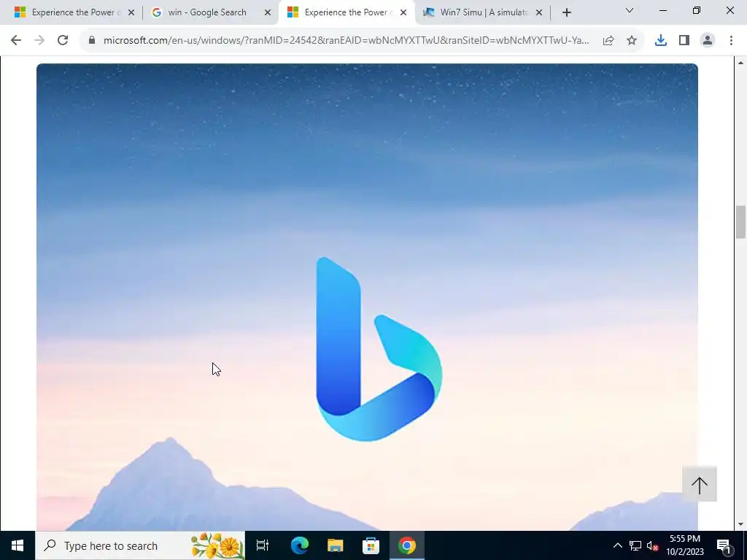Open Chrome three-dot menu

pyautogui.click(x=731, y=41)
